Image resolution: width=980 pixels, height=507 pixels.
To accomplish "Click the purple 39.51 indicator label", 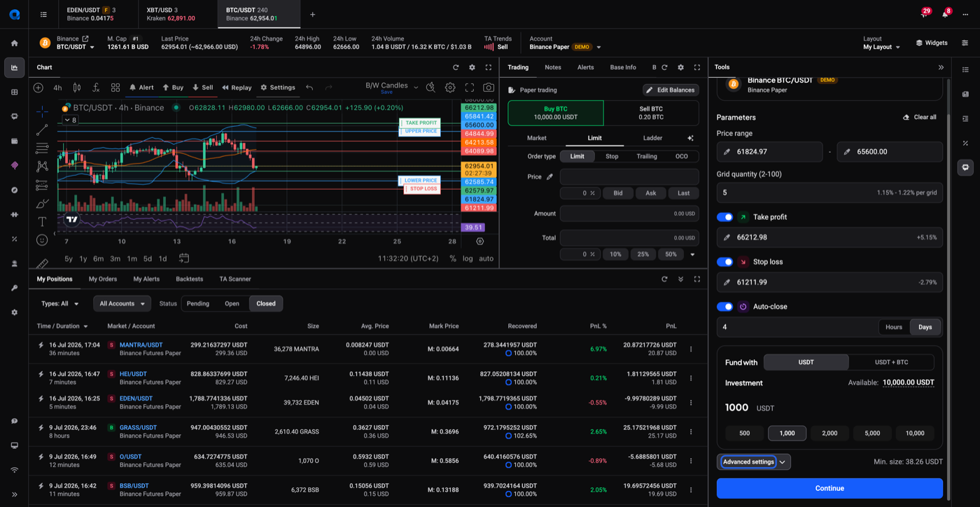I will [x=474, y=227].
